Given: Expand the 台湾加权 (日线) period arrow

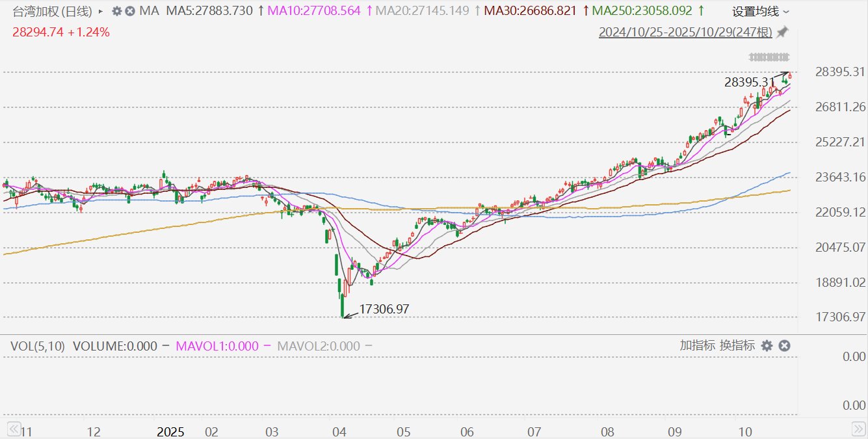Looking at the screenshot, I should tap(100, 11).
